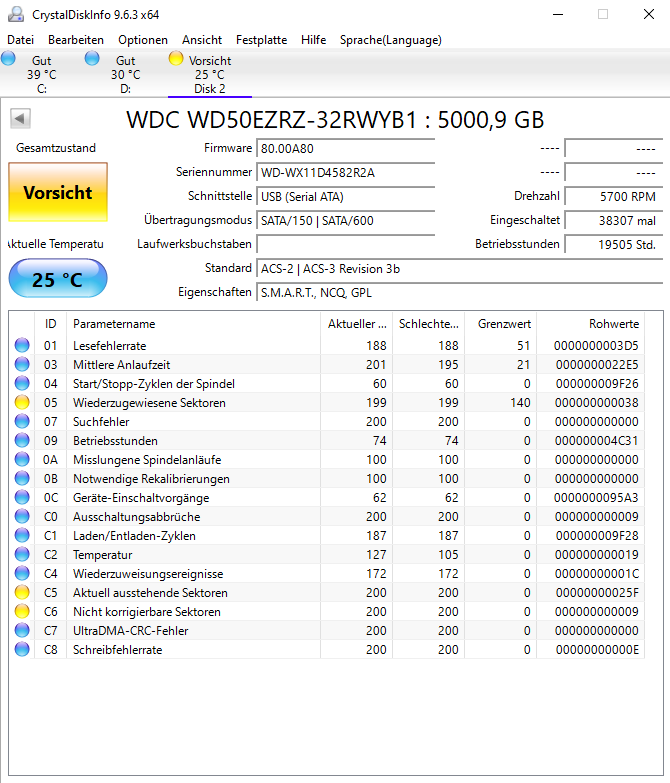Click 'Schreibfehlerrate' parameter name
The width and height of the screenshot is (670, 783).
[118, 650]
